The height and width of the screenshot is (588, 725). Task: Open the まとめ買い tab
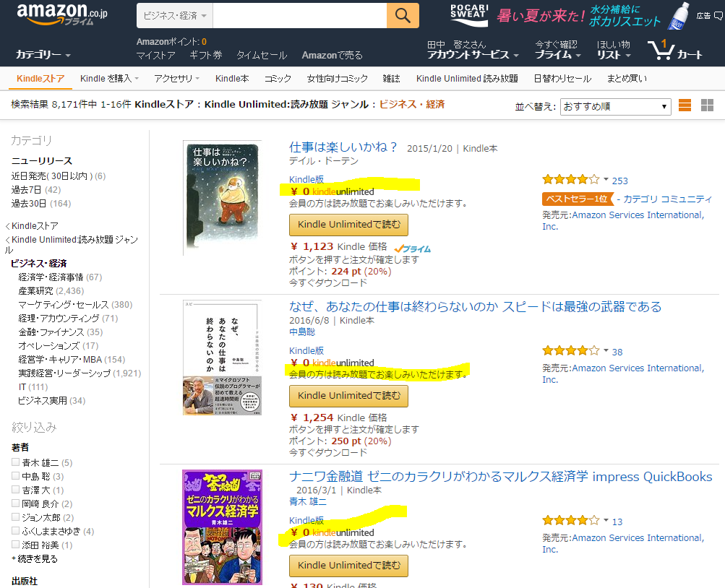click(627, 79)
